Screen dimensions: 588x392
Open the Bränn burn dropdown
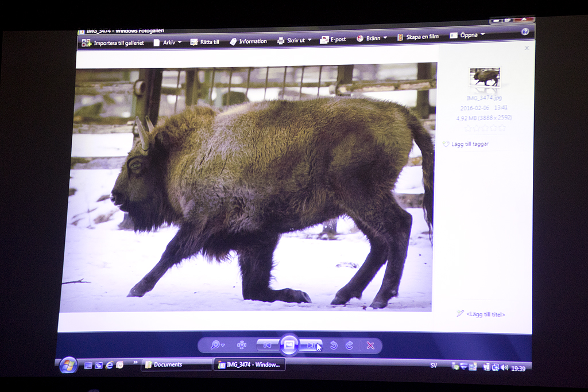point(372,38)
